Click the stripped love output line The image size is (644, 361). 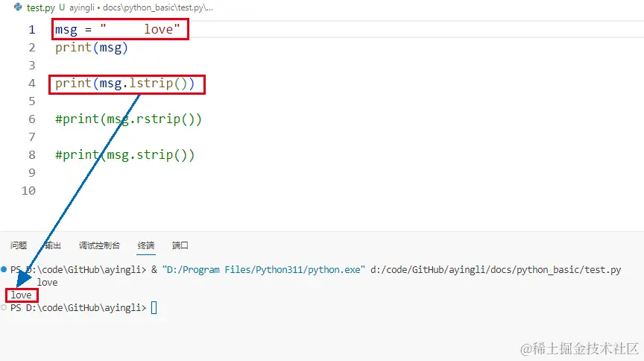click(x=22, y=295)
